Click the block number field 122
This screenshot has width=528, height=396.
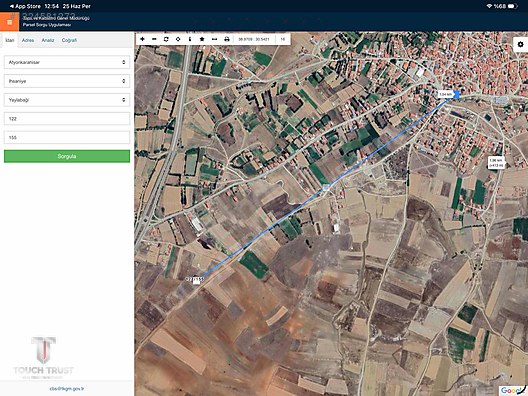tap(67, 119)
